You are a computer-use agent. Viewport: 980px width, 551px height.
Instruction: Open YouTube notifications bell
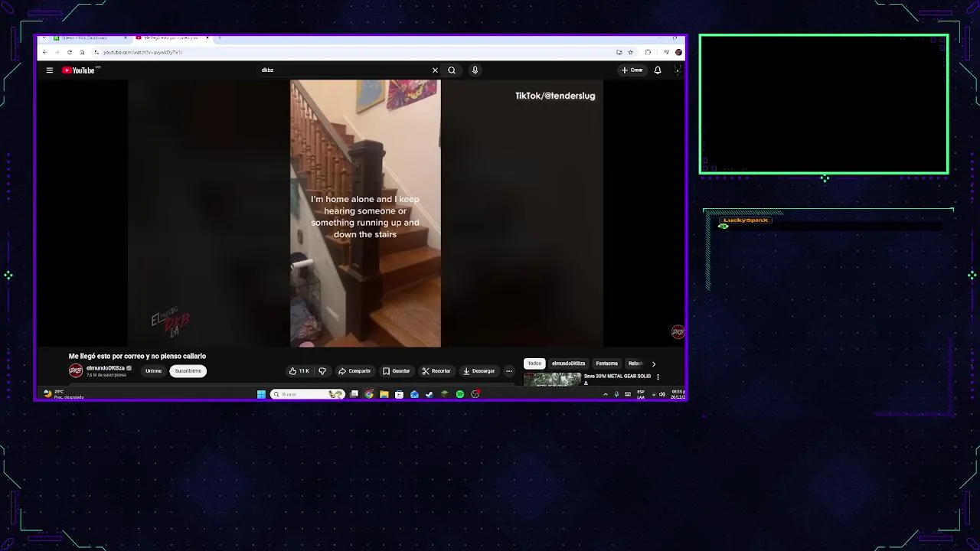(658, 70)
